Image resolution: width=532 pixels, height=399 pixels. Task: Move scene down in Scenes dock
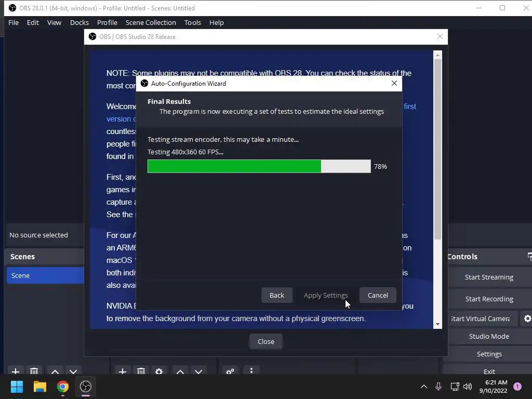tap(73, 371)
